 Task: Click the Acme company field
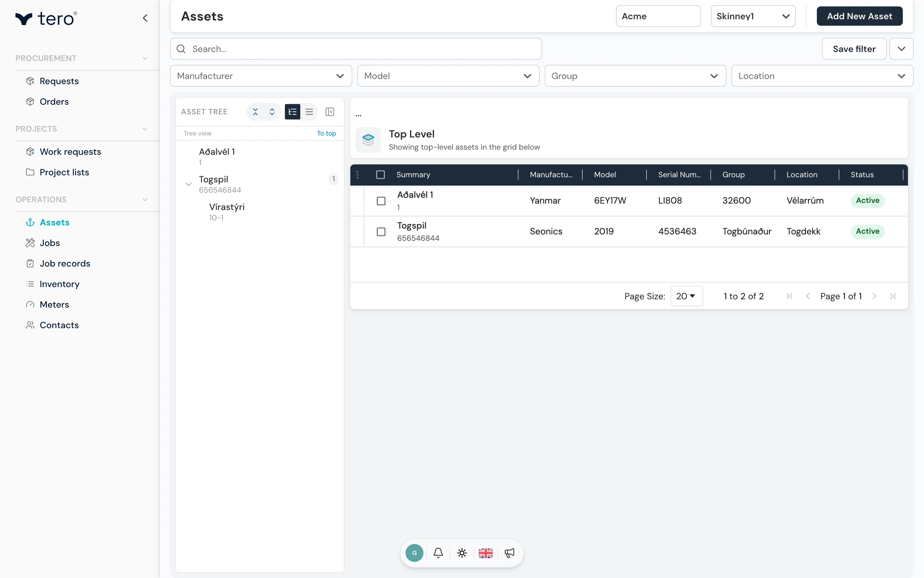(x=658, y=16)
